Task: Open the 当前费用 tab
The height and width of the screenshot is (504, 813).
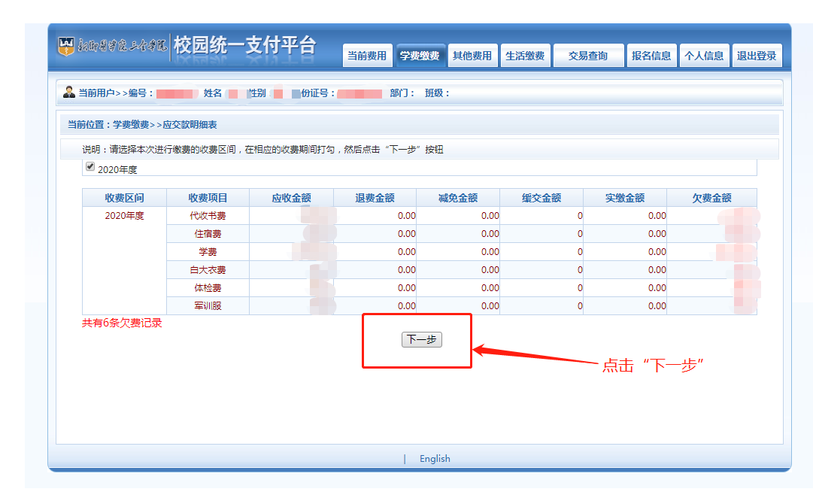Action: click(366, 56)
